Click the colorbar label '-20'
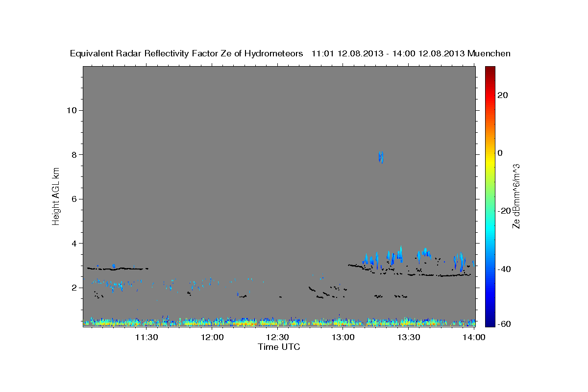This screenshot has width=588, height=392. [504, 211]
